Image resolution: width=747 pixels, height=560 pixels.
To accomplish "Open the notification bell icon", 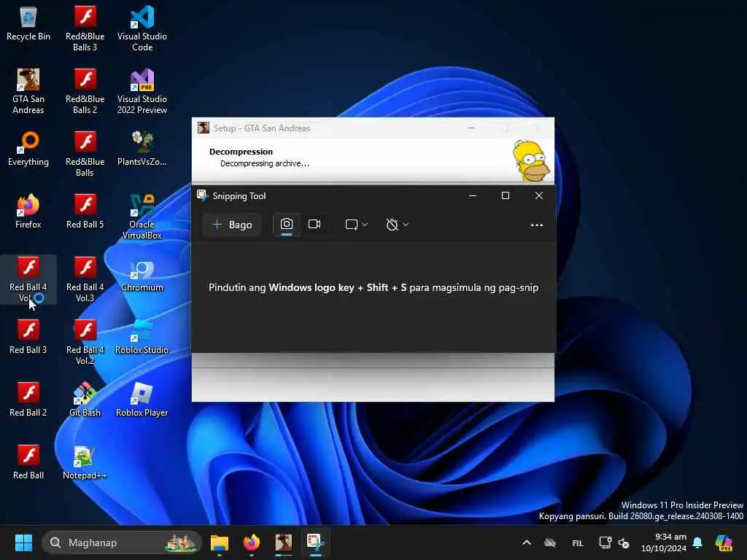I will (697, 542).
